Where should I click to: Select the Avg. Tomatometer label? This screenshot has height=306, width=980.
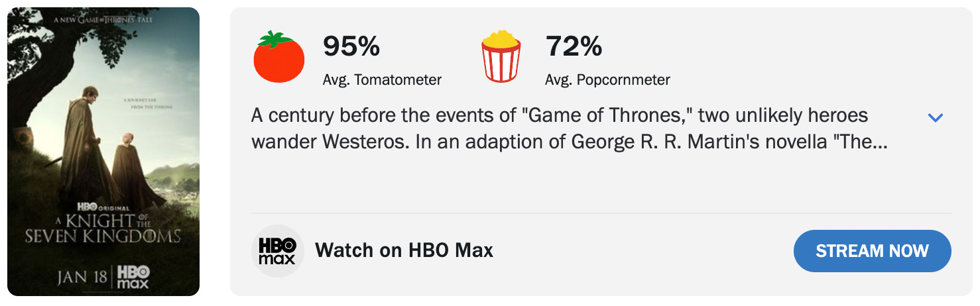382,80
